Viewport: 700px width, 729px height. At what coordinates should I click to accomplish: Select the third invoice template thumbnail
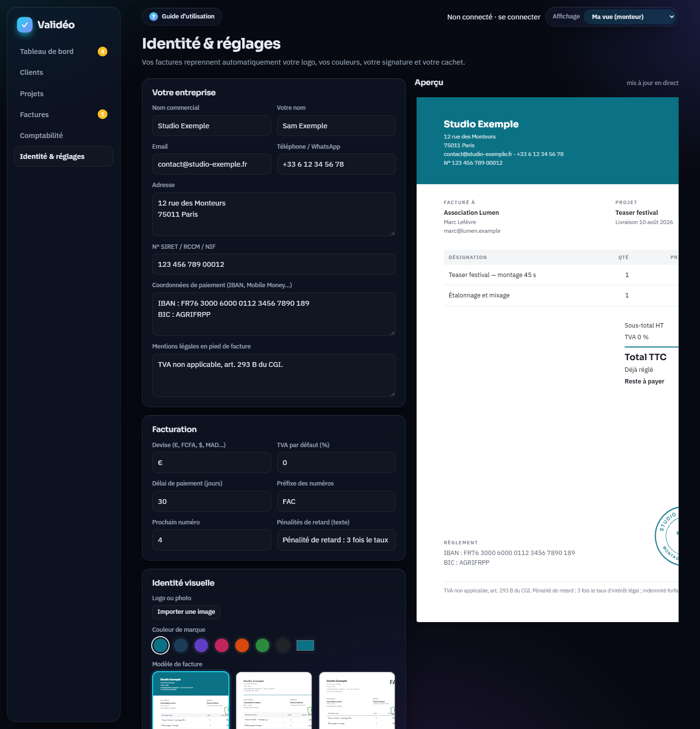point(357,700)
